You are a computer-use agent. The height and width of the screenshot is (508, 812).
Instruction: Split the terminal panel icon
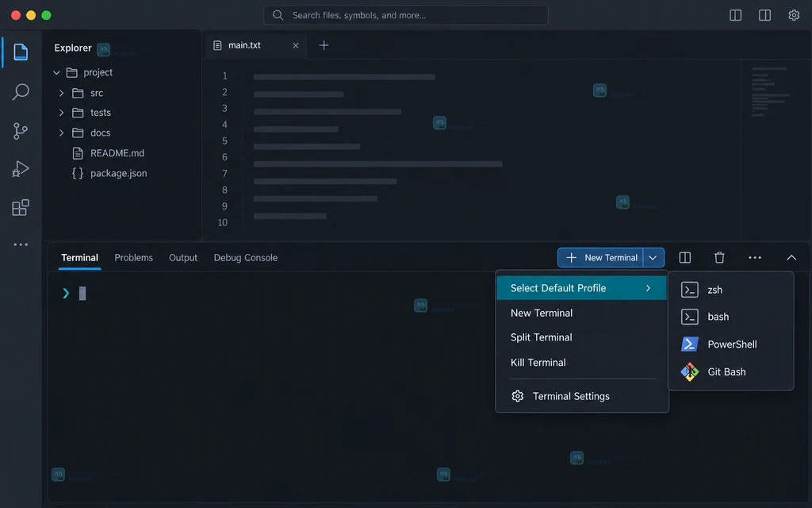684,258
